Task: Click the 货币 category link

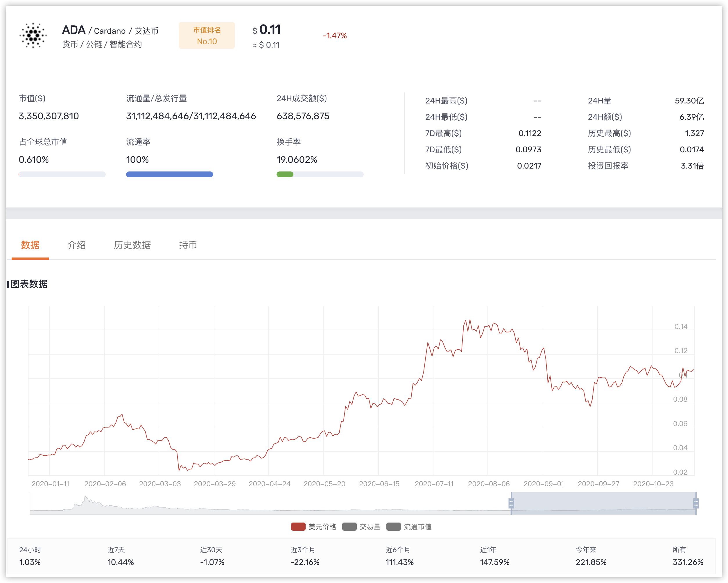Action: (x=70, y=44)
